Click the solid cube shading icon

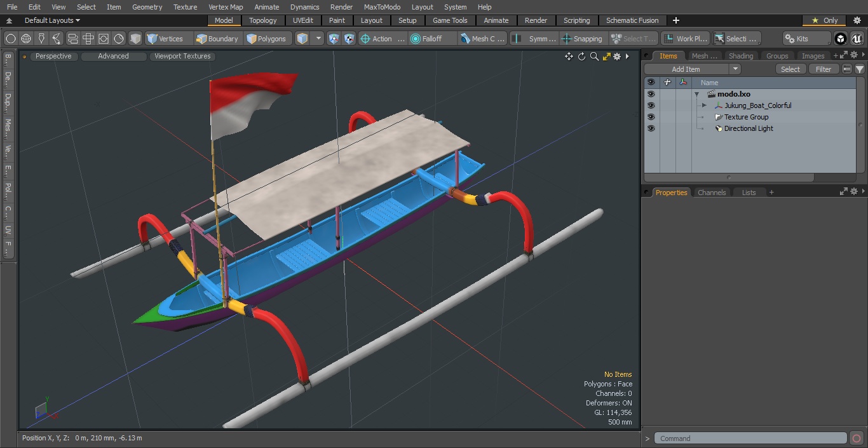[135, 39]
